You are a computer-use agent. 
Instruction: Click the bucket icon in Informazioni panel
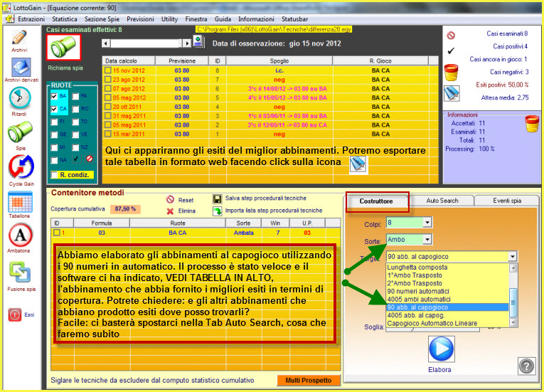(x=532, y=124)
